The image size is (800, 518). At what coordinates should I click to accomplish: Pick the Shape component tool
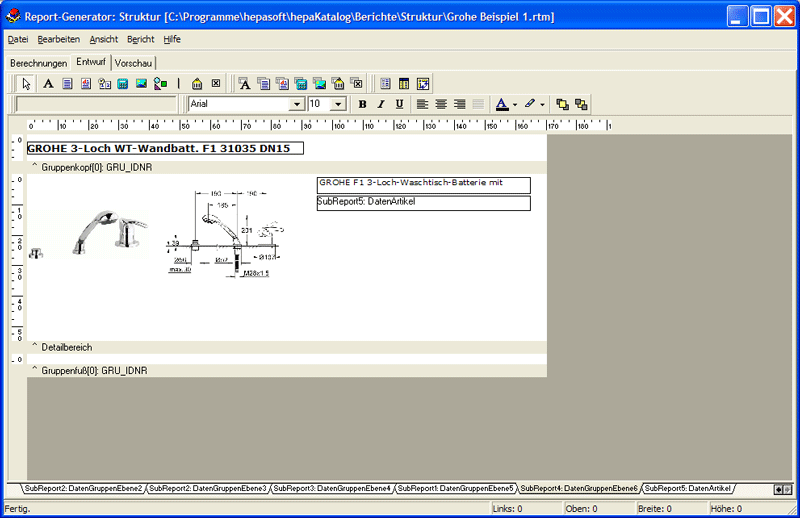[x=160, y=84]
